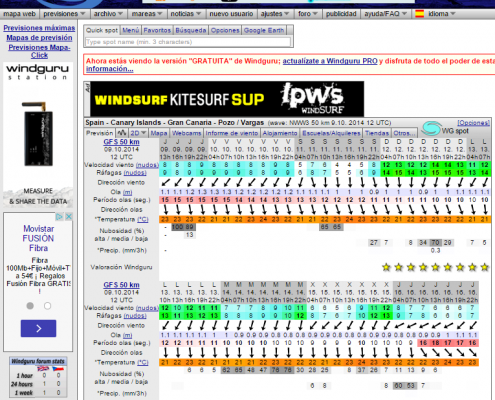Click the first yellow rating star
The image size is (495, 400).
(386, 267)
